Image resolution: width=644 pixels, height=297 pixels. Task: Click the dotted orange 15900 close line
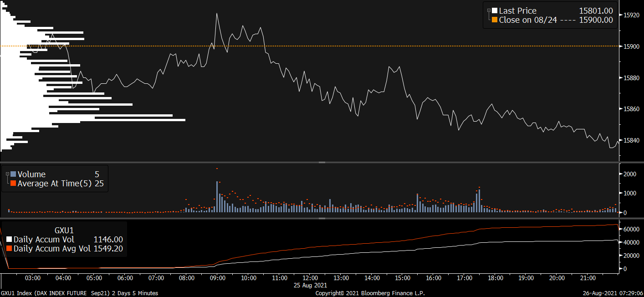tap(310, 46)
